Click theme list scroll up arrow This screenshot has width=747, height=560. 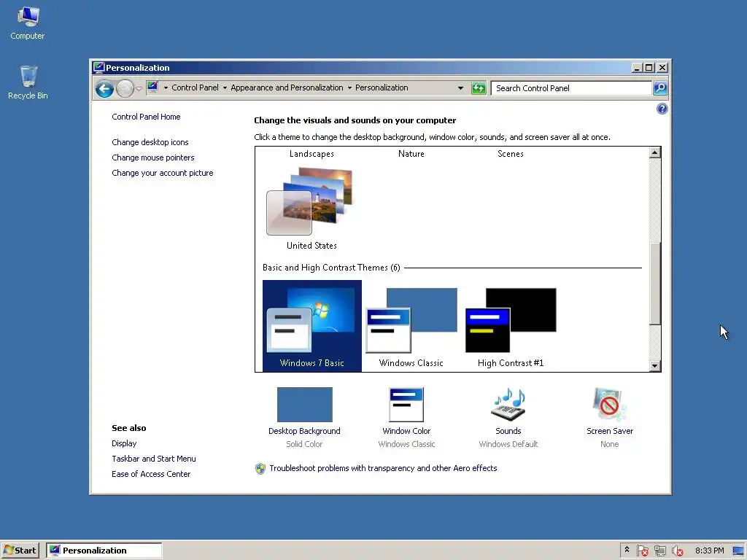(655, 152)
